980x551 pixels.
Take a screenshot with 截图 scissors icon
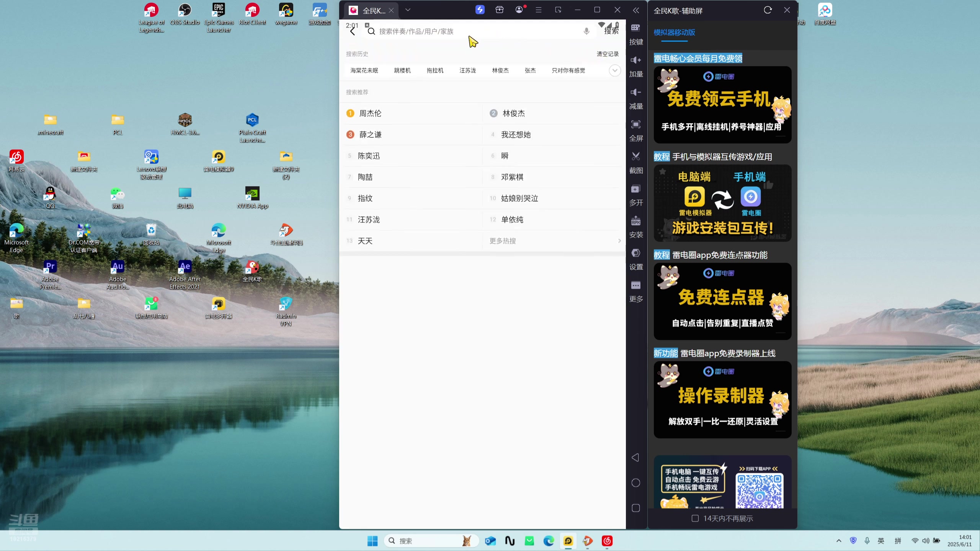636,156
